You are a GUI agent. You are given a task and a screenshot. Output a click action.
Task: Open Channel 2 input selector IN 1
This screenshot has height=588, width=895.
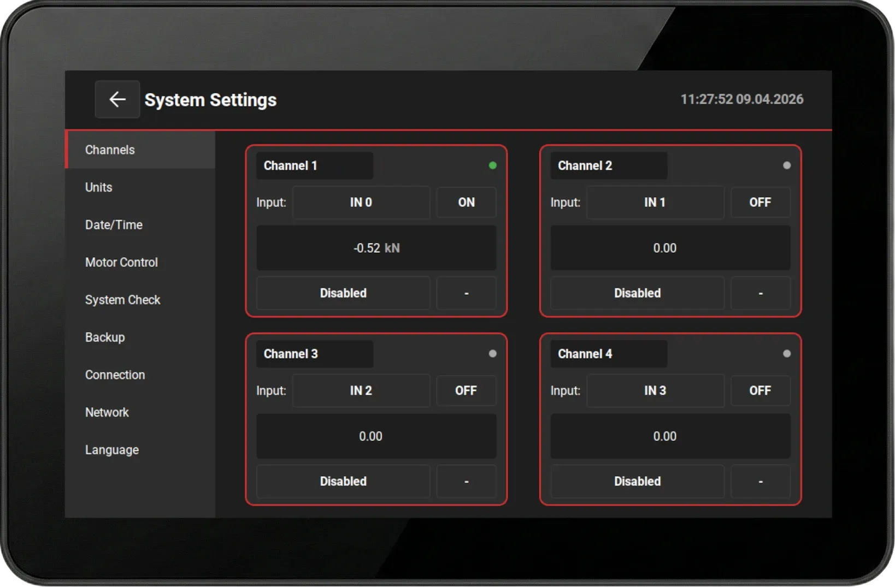655,203
